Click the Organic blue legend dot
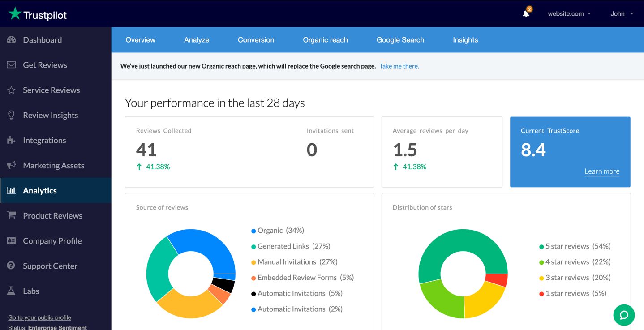This screenshot has height=330, width=644. pos(253,231)
